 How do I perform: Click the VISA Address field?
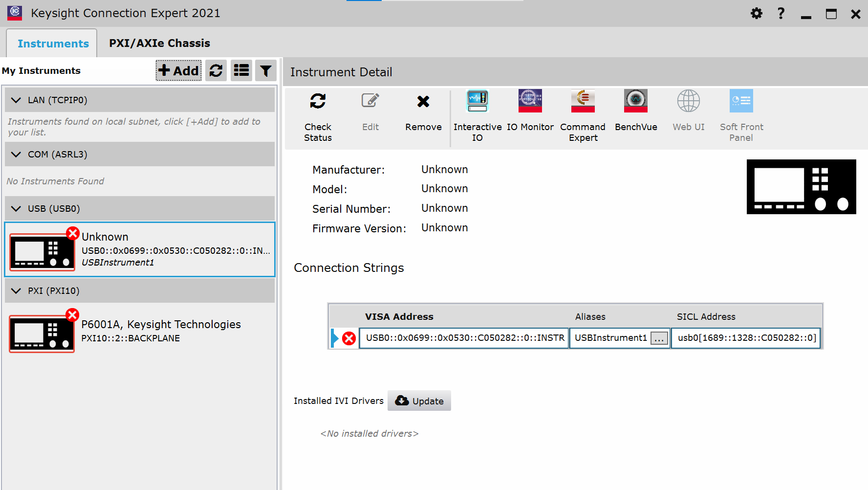(464, 338)
